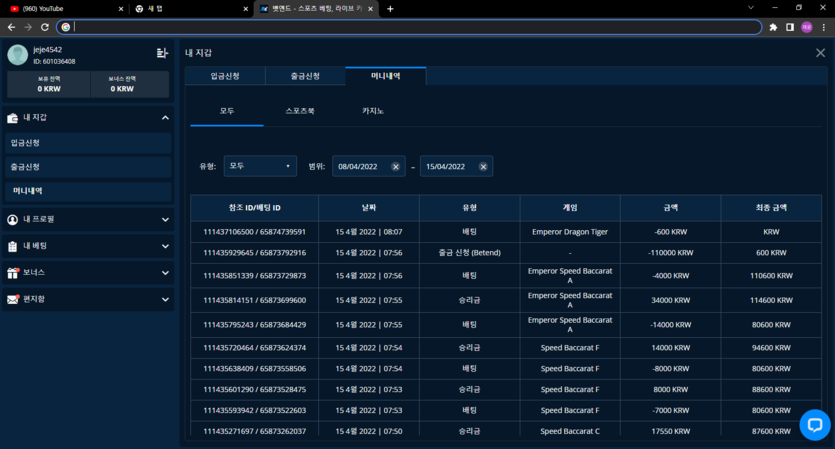Image resolution: width=835 pixels, height=449 pixels.
Task: Open 머니내역 in the sidebar
Action: 88,191
